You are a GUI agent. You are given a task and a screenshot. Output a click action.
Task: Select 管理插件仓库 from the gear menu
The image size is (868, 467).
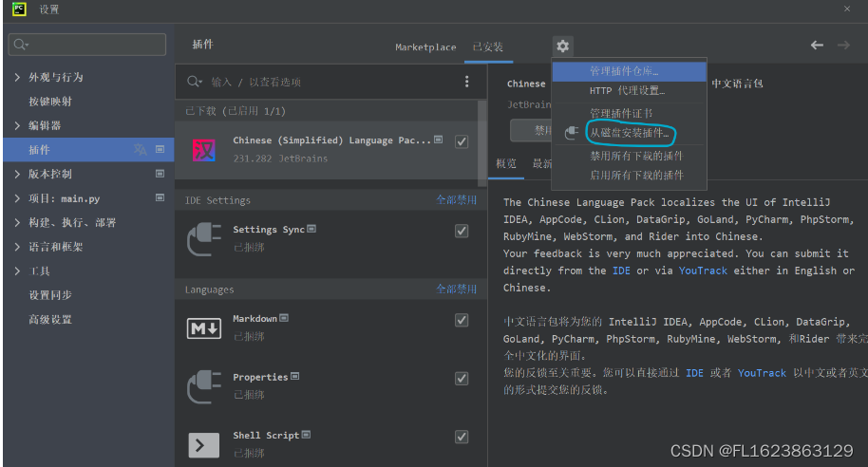pyautogui.click(x=630, y=71)
